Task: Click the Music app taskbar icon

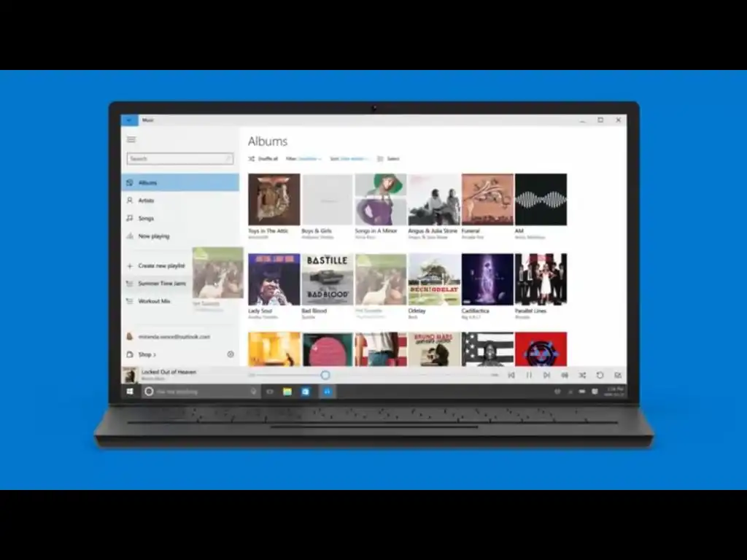Action: [328, 392]
